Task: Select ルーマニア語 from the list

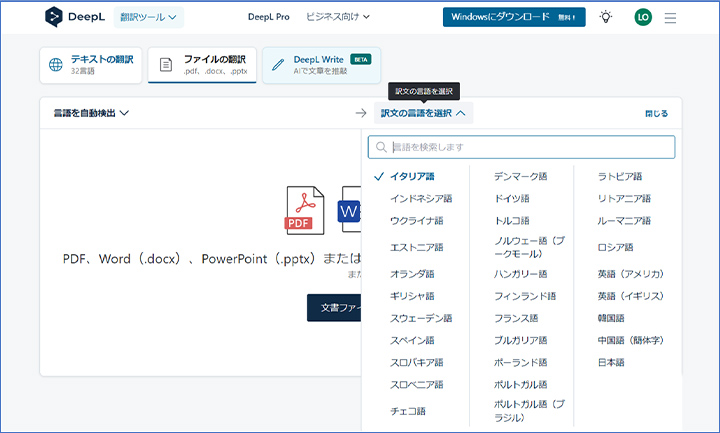Action: (x=624, y=220)
